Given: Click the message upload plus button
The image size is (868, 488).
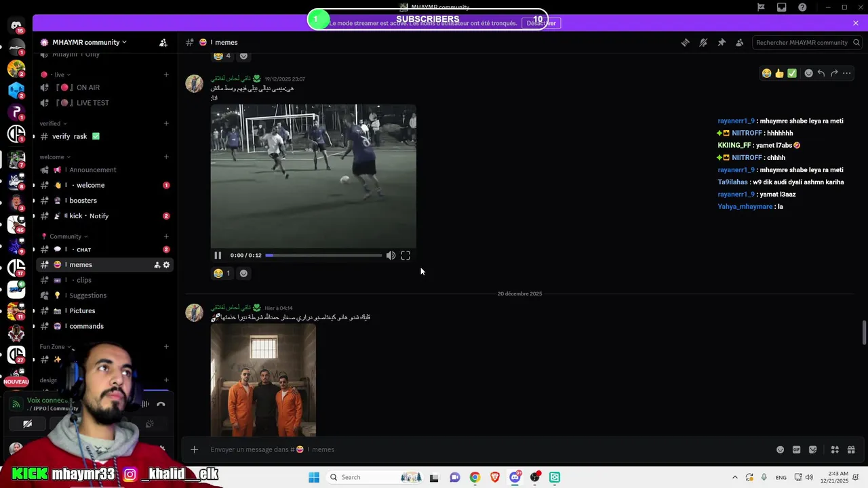Looking at the screenshot, I should pos(194,449).
